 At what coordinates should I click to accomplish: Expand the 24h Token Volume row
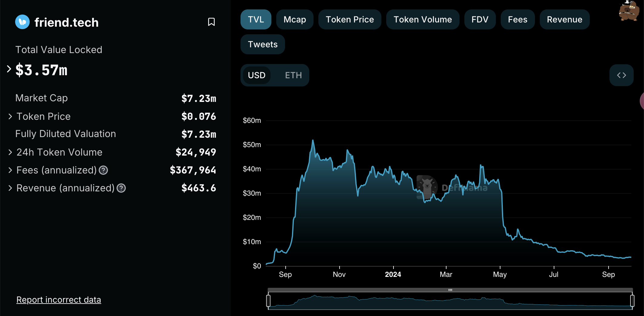point(10,152)
